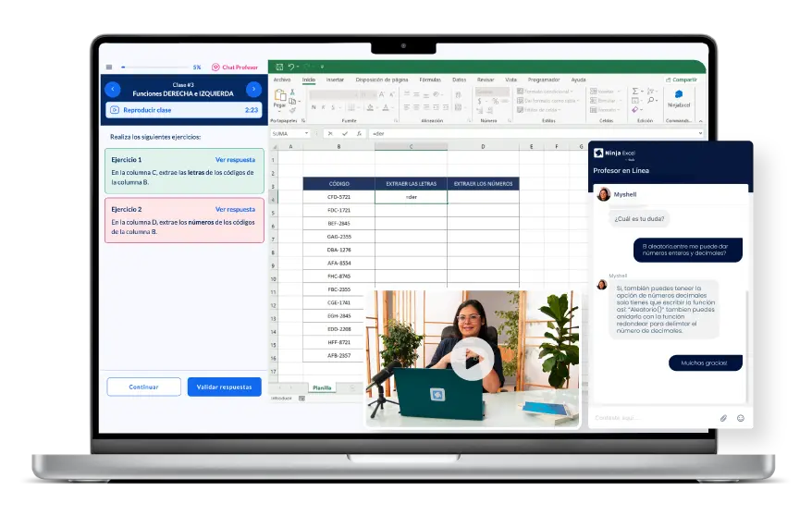Click the attachment paperclip icon in chat
The image size is (812, 516).
(724, 418)
